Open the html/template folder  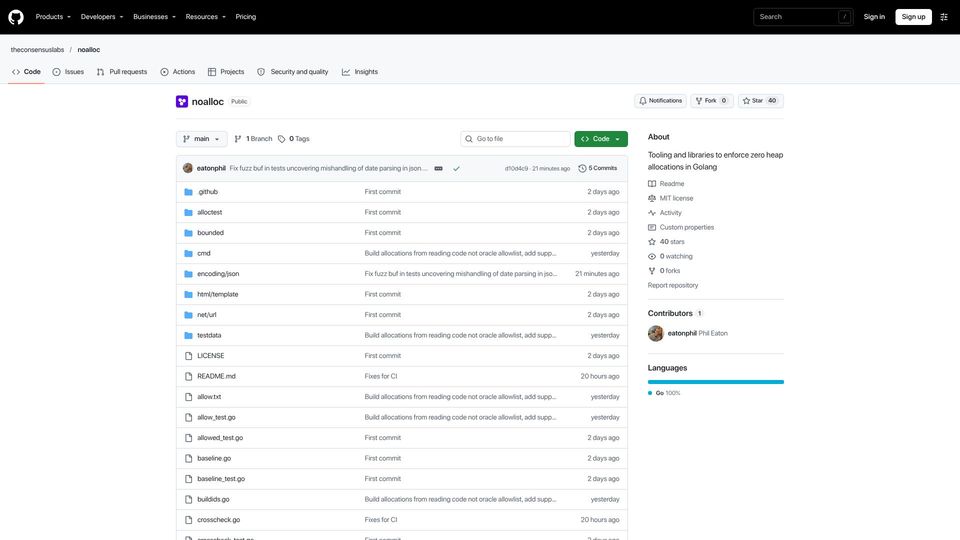[217, 294]
